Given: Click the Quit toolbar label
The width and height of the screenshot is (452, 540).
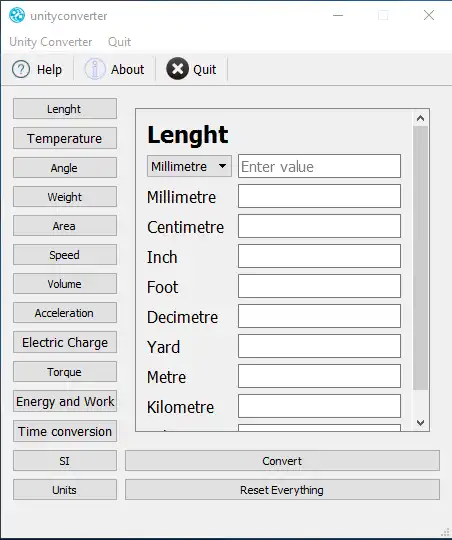Looking at the screenshot, I should [205, 70].
